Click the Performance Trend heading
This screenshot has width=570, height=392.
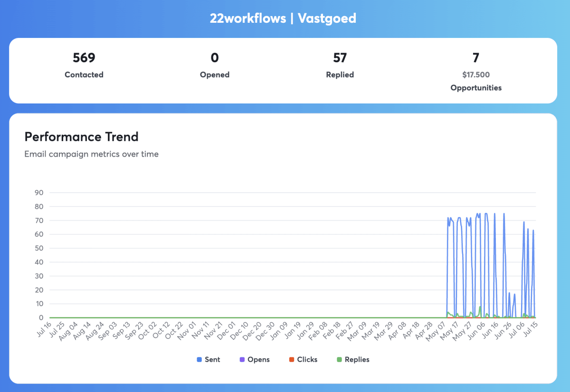82,137
